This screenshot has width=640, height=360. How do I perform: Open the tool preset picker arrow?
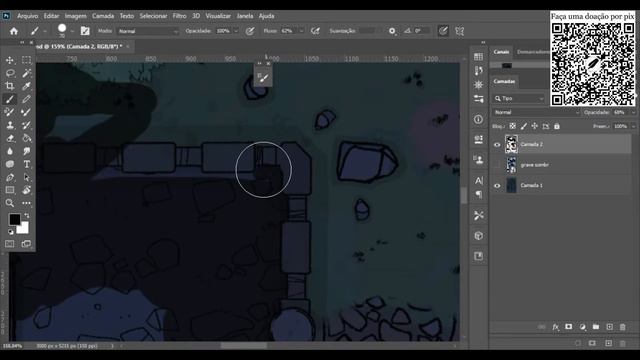[45, 31]
